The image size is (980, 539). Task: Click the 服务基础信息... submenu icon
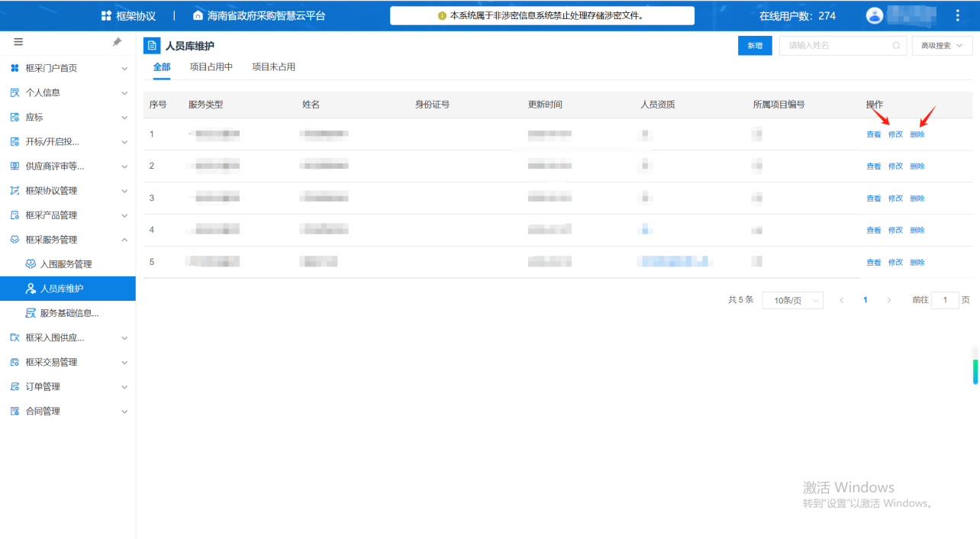pos(31,313)
